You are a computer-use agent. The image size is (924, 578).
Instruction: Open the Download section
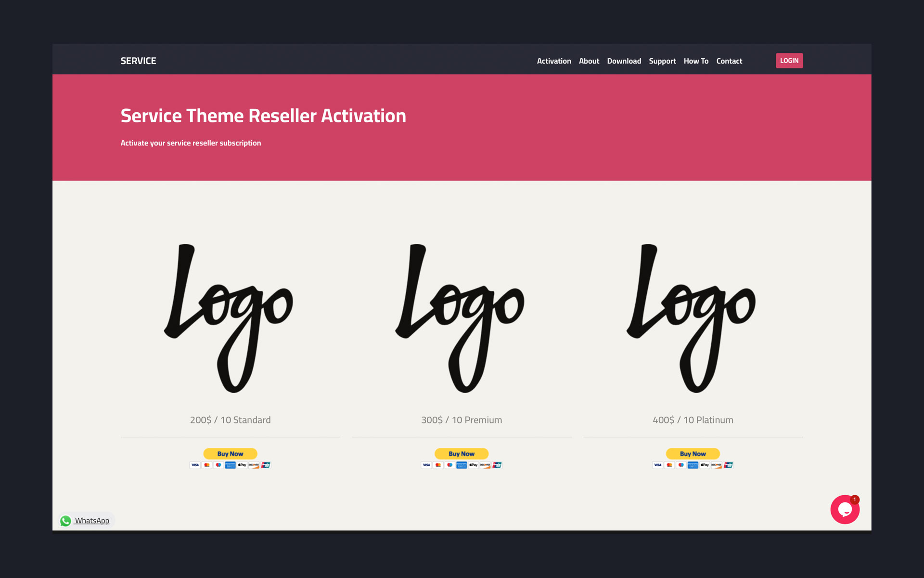(x=624, y=61)
